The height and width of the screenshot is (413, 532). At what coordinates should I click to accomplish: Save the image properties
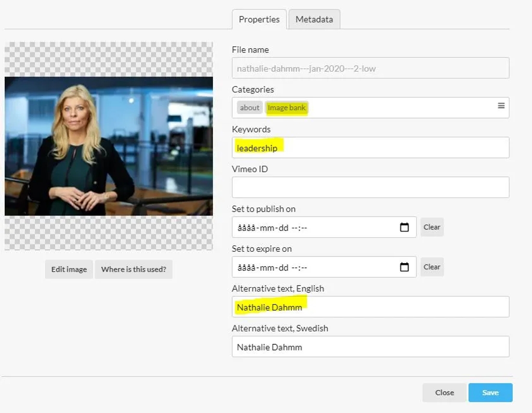pyautogui.click(x=490, y=393)
